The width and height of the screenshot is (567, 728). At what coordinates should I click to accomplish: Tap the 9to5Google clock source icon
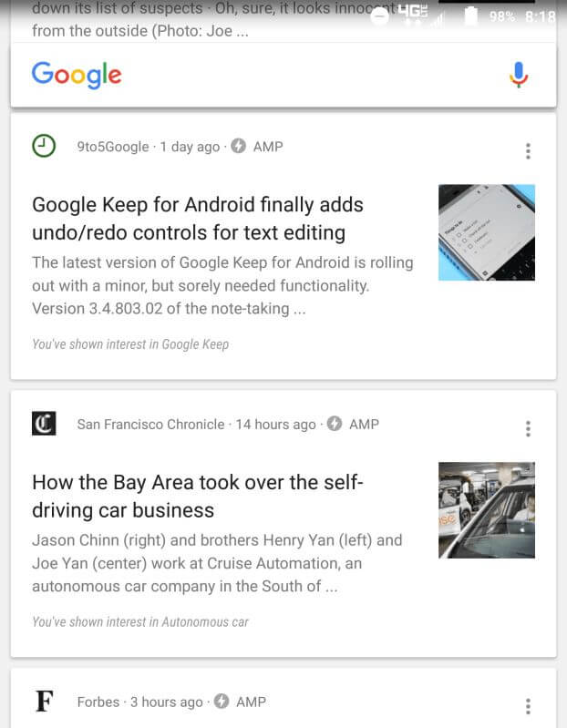43,146
